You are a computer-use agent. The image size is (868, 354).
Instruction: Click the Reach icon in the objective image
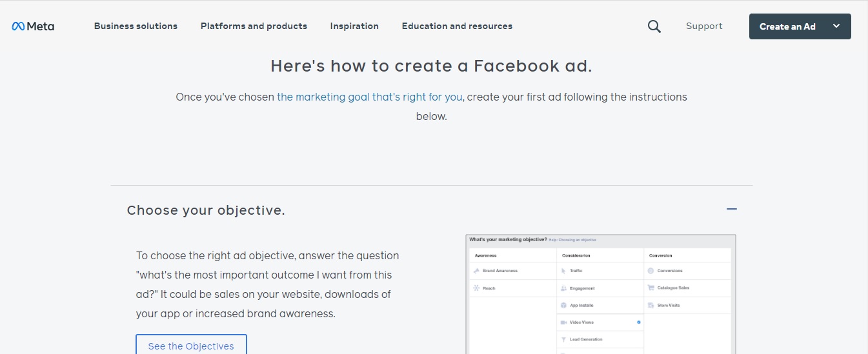pos(476,288)
